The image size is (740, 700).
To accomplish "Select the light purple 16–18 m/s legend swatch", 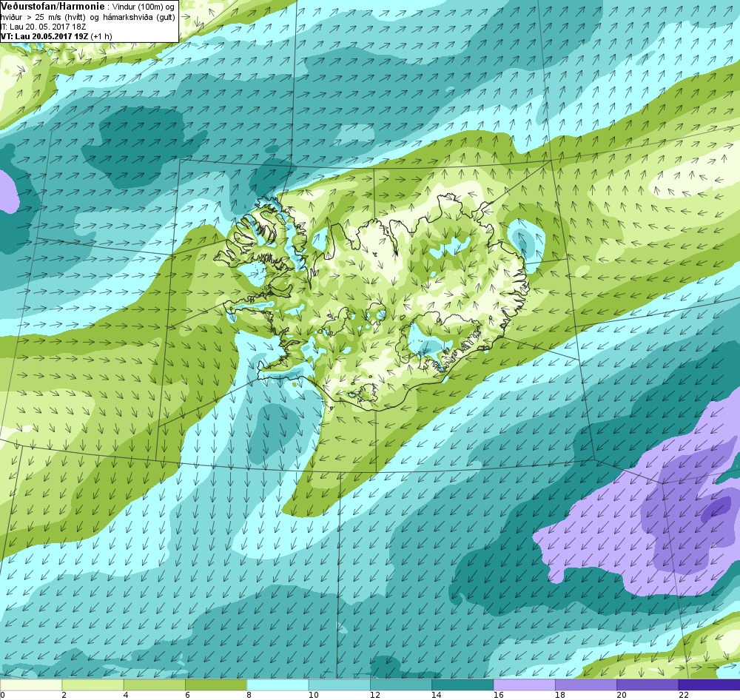I will [x=525, y=684].
